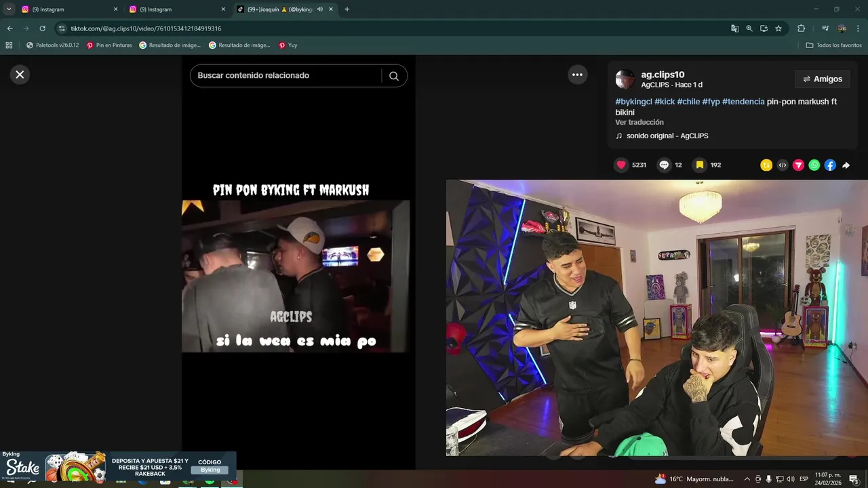Get the embed code icon
Viewport: 868px width, 488px height.
783,165
